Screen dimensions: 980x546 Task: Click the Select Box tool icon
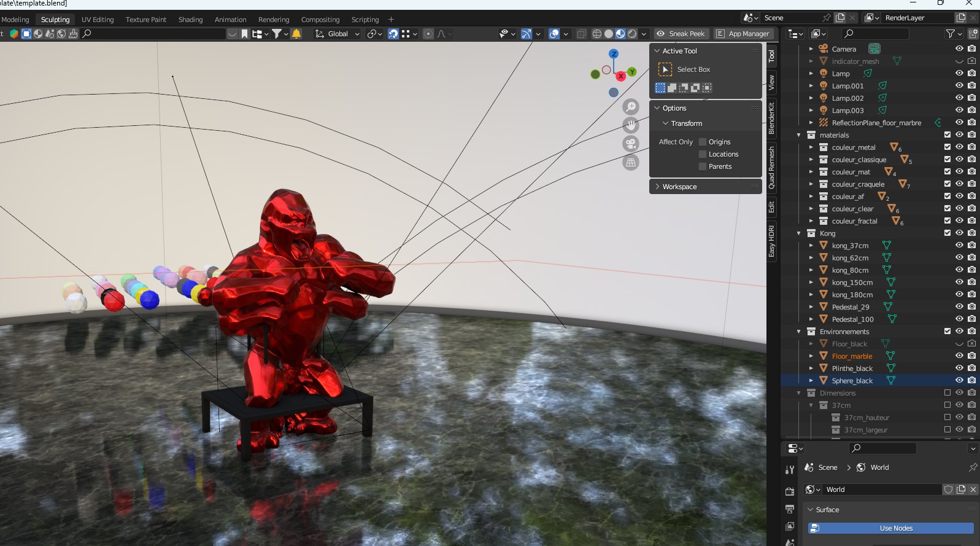coord(665,69)
